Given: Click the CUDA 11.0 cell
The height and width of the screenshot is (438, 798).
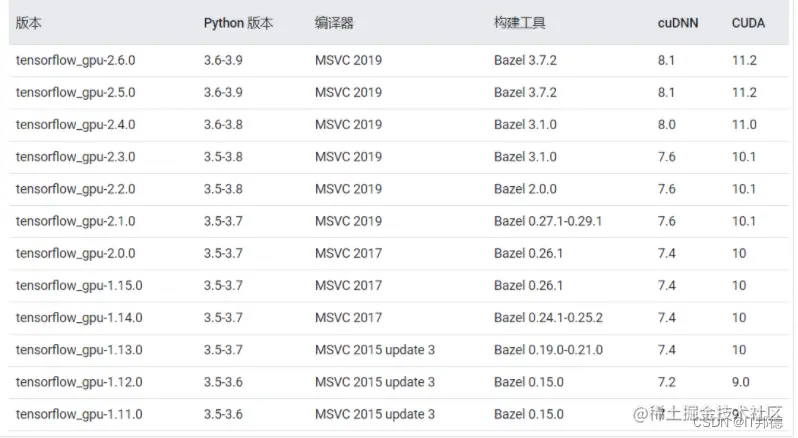Looking at the screenshot, I should point(744,125).
